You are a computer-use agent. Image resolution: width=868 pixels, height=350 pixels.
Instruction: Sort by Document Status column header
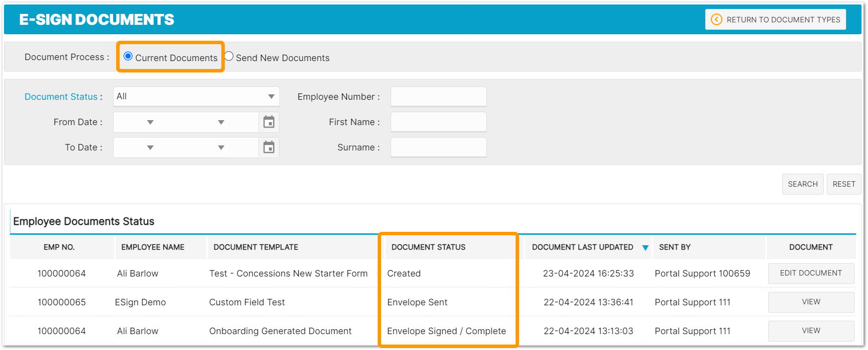[x=428, y=247]
